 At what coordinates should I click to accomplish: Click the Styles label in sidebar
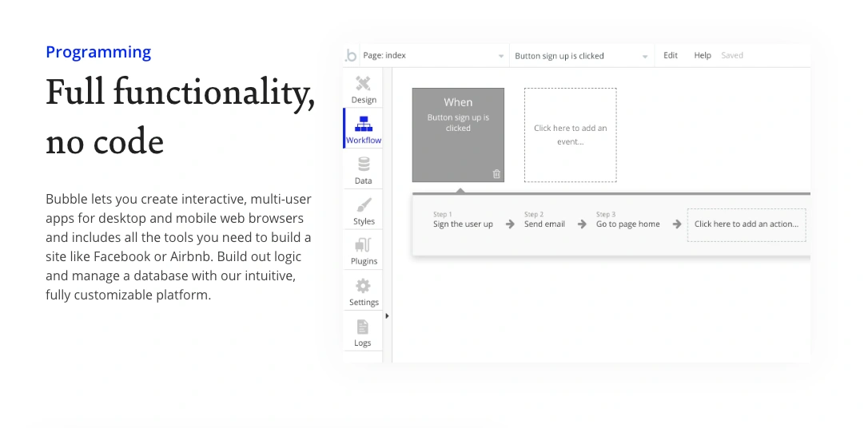tap(364, 221)
